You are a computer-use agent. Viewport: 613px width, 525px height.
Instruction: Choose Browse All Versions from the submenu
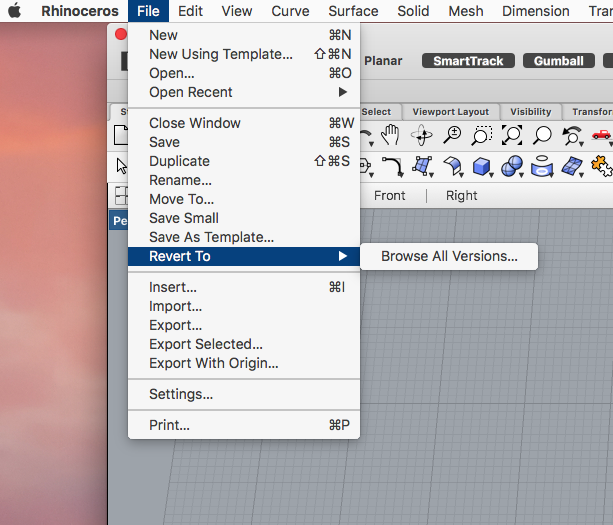449,256
